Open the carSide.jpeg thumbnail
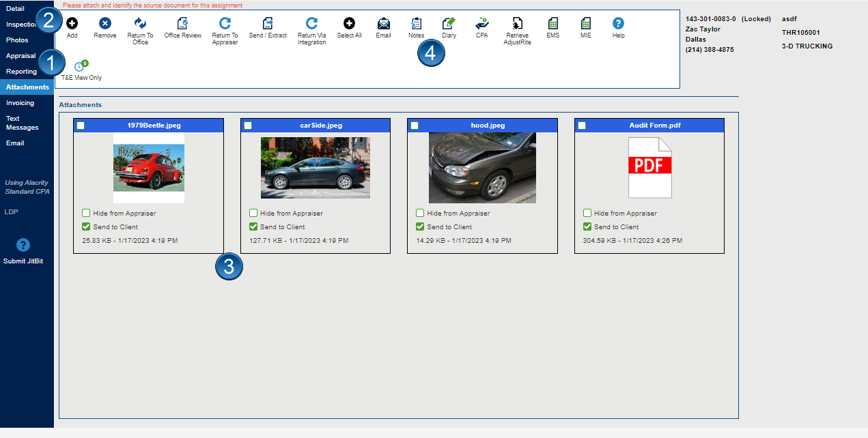The height and width of the screenshot is (438, 868). (x=315, y=166)
